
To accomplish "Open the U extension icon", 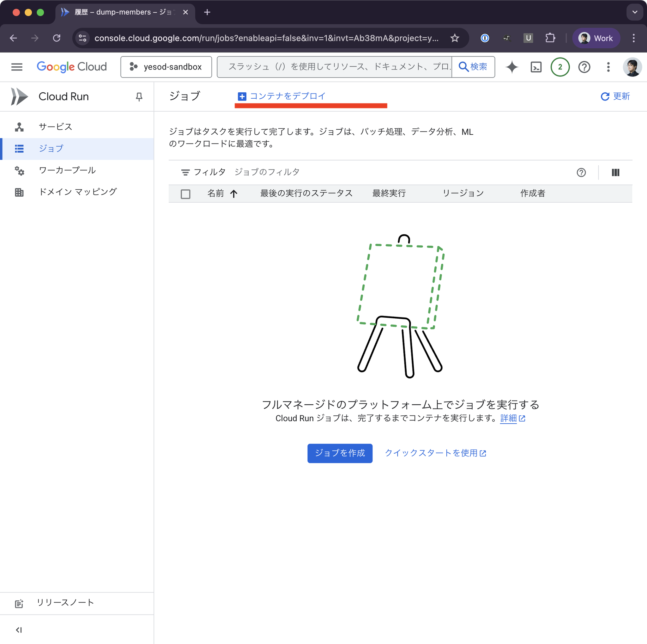I will pos(528,38).
